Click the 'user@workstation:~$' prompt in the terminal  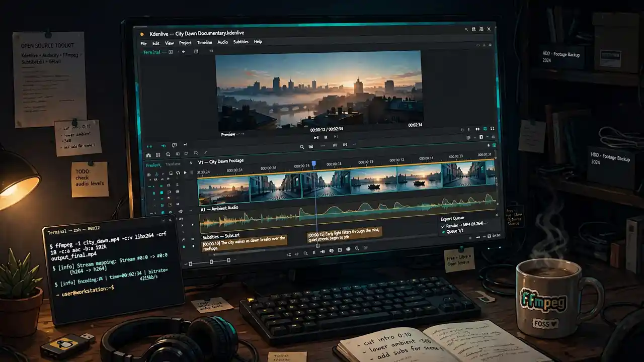click(x=88, y=291)
